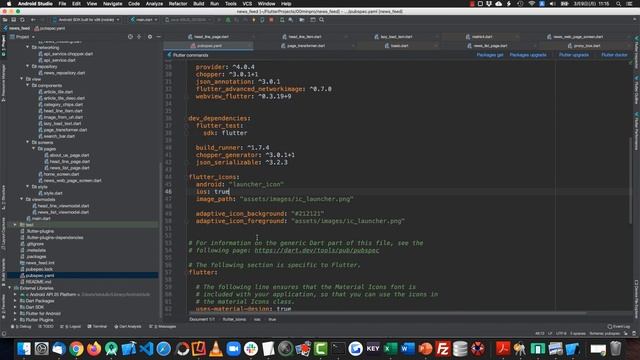This screenshot has height=360, width=640.
Task: Open Finder from the Dock
Action: pyautogui.click(x=24, y=349)
